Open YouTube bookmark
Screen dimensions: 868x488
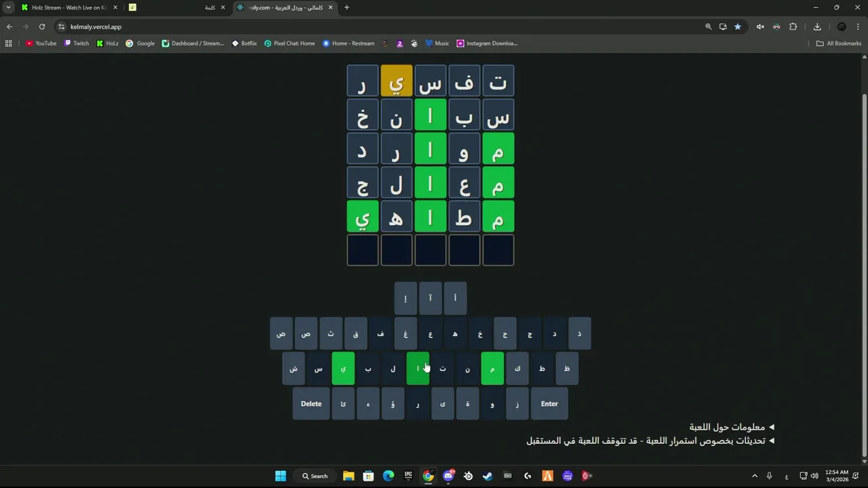point(41,43)
